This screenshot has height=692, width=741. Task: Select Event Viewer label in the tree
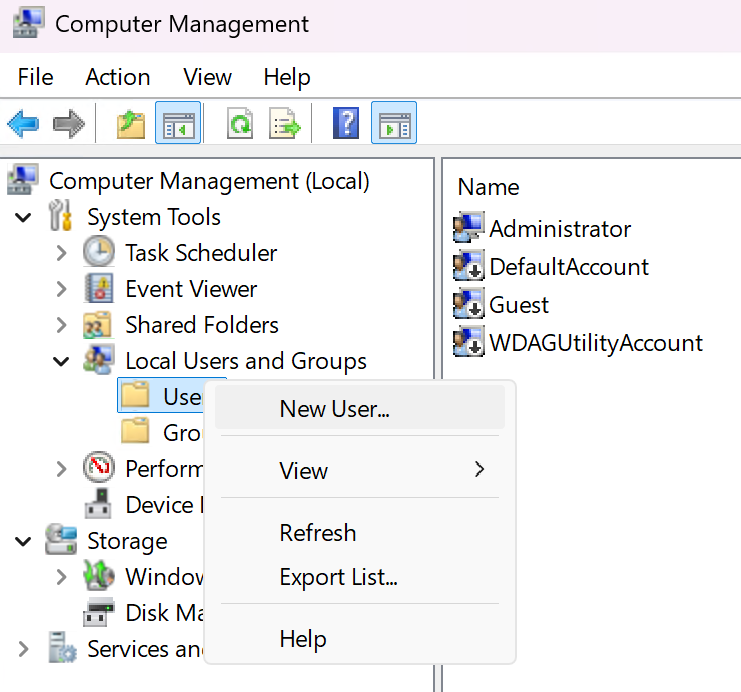[x=191, y=289]
